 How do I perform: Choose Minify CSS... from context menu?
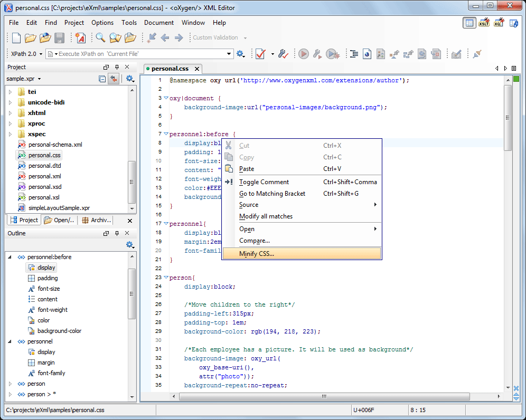click(x=302, y=253)
